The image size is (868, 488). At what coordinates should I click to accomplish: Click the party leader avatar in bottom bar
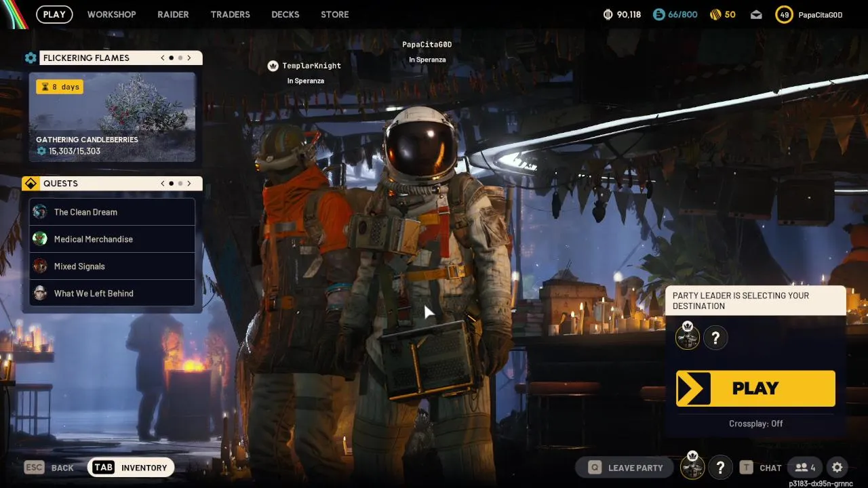tap(692, 466)
